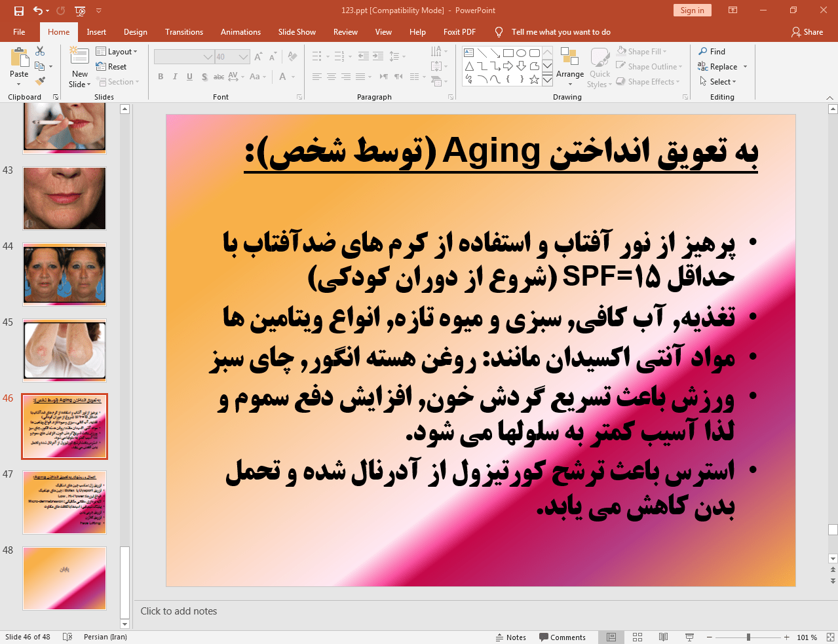Screen dimensions: 838x644
Task: Select slide 47 thumbnail
Action: [64, 502]
